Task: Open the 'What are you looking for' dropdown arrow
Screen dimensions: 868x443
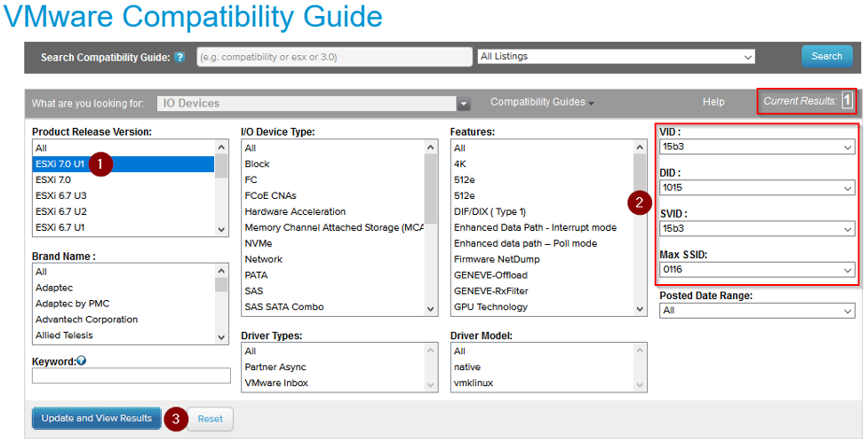Action: pos(464,103)
